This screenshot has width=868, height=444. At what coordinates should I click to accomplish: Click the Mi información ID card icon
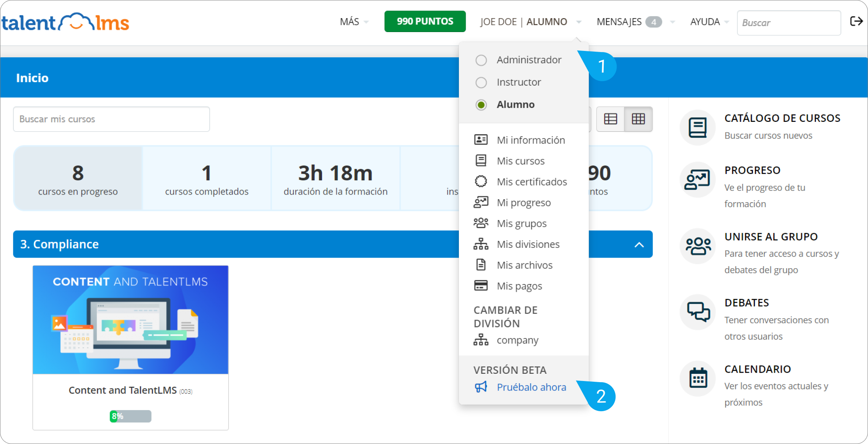point(481,140)
